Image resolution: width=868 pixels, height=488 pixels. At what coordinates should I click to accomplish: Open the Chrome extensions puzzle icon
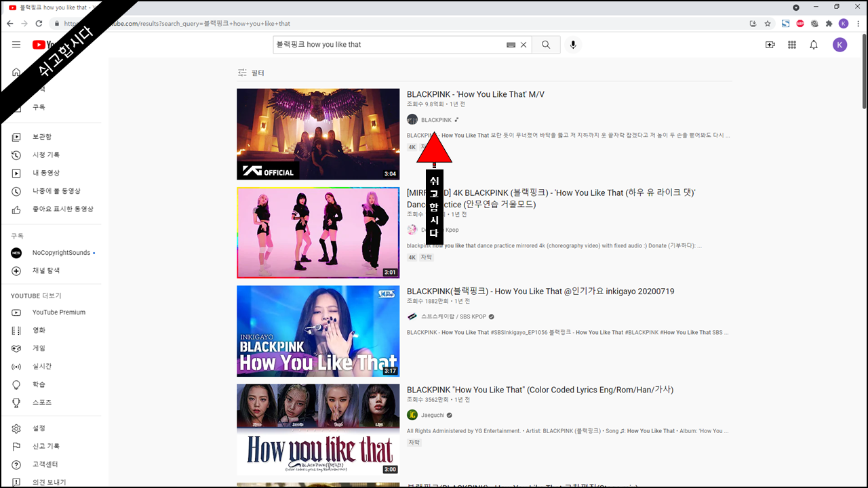pyautogui.click(x=829, y=23)
